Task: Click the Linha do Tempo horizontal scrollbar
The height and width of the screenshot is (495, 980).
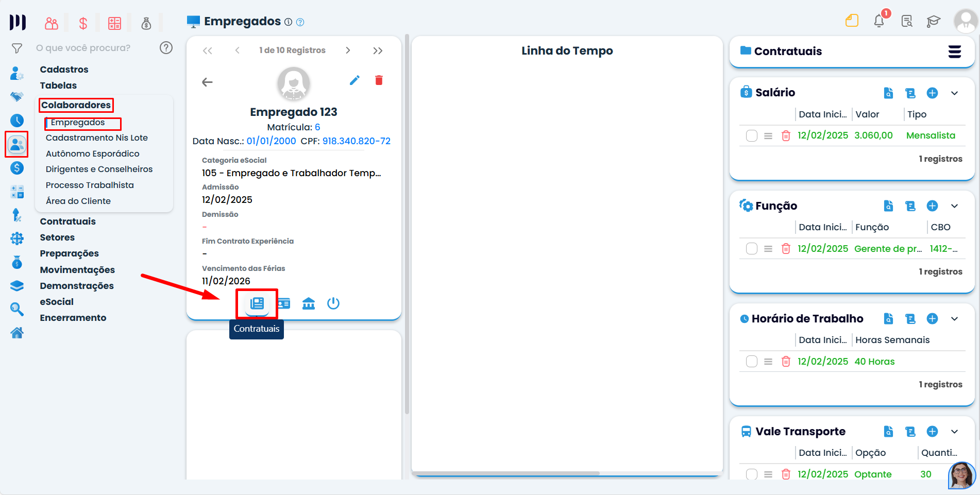Action: coord(506,473)
